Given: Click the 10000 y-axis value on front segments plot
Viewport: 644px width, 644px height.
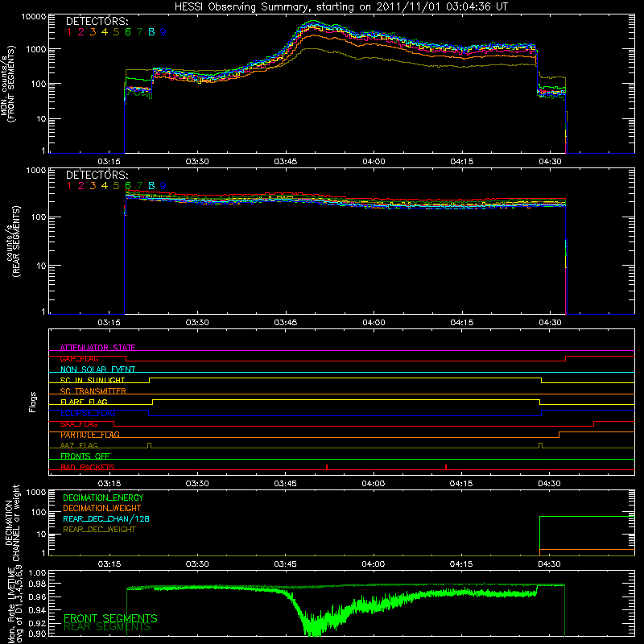Looking at the screenshot, I should coord(34,17).
